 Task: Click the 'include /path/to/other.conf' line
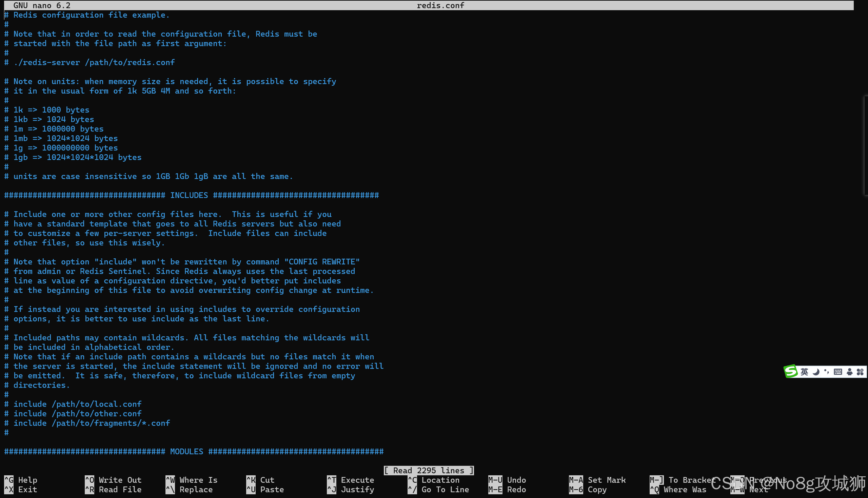click(x=73, y=414)
